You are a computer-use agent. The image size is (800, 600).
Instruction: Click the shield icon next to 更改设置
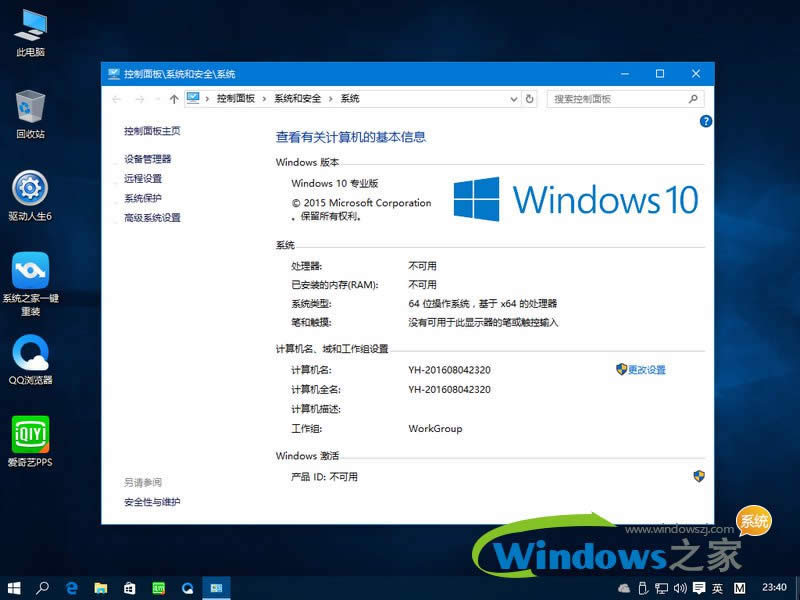click(623, 369)
